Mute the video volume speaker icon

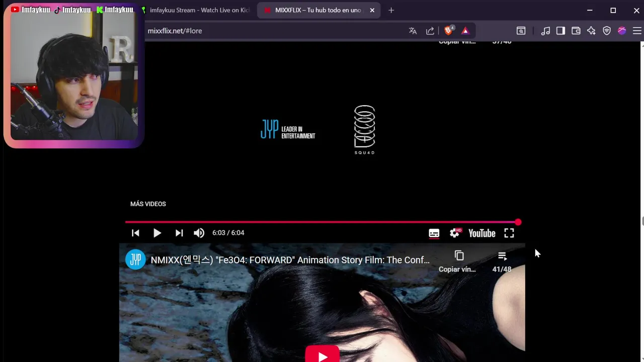[199, 233]
